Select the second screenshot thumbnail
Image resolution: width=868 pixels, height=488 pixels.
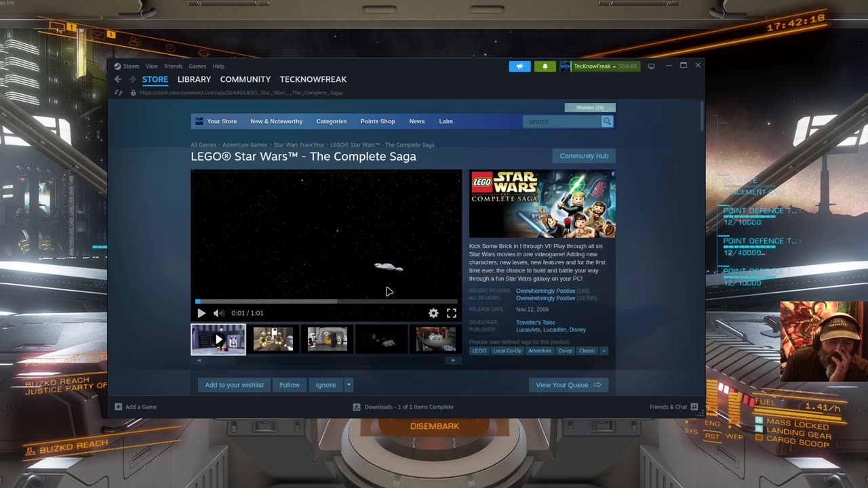tap(273, 339)
